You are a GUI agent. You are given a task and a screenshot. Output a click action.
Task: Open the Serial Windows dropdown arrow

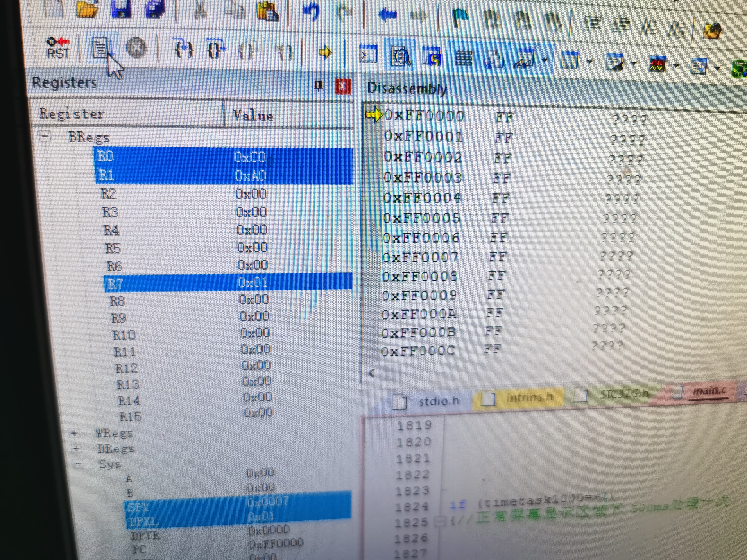[x=634, y=63]
